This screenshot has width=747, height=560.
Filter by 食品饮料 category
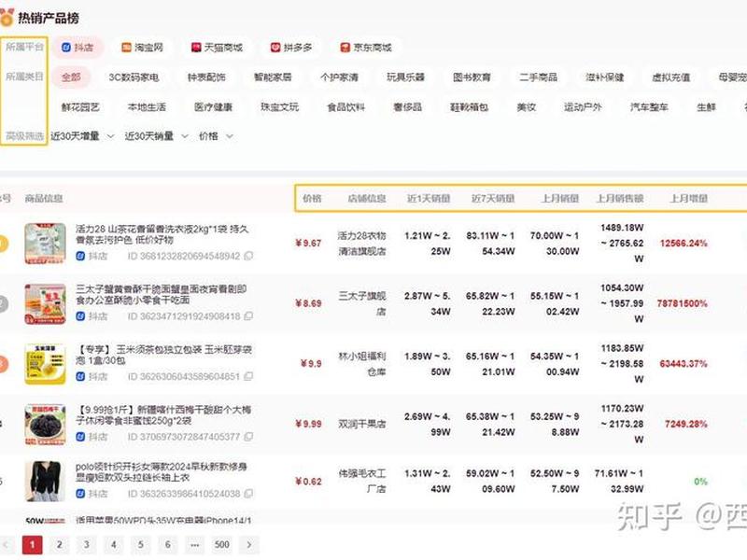tap(345, 107)
